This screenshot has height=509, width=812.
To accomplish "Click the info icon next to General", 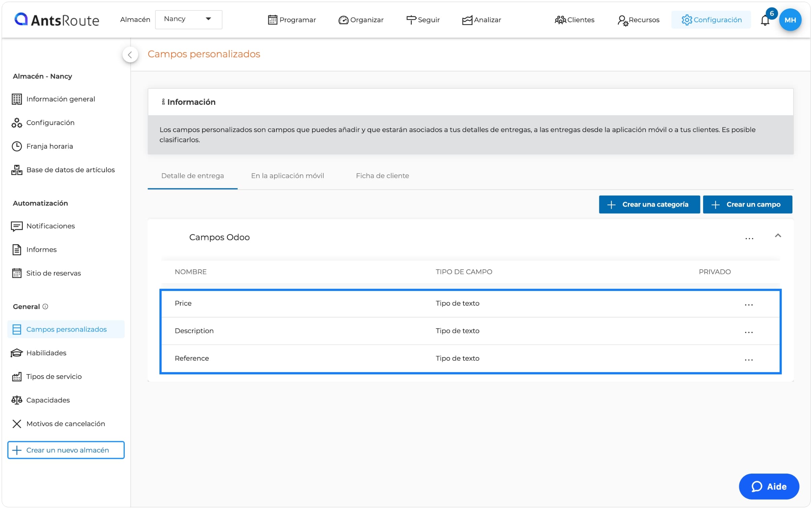I will tap(45, 307).
